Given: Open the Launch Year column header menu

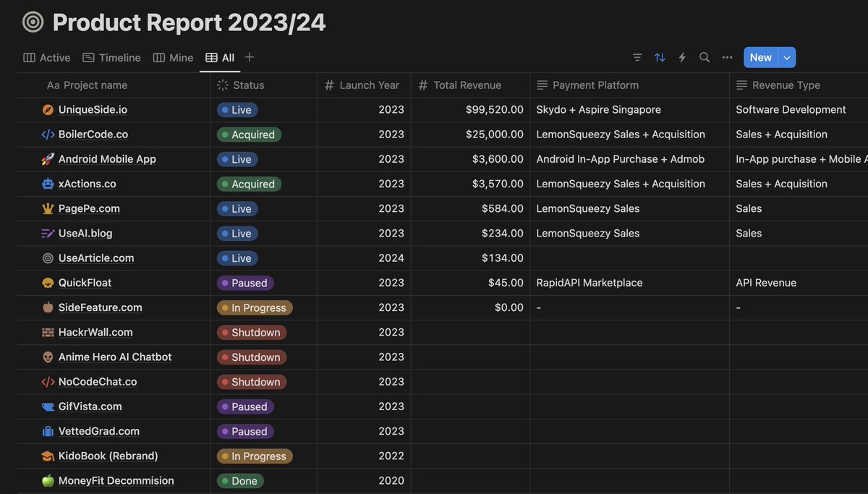Looking at the screenshot, I should (x=364, y=85).
